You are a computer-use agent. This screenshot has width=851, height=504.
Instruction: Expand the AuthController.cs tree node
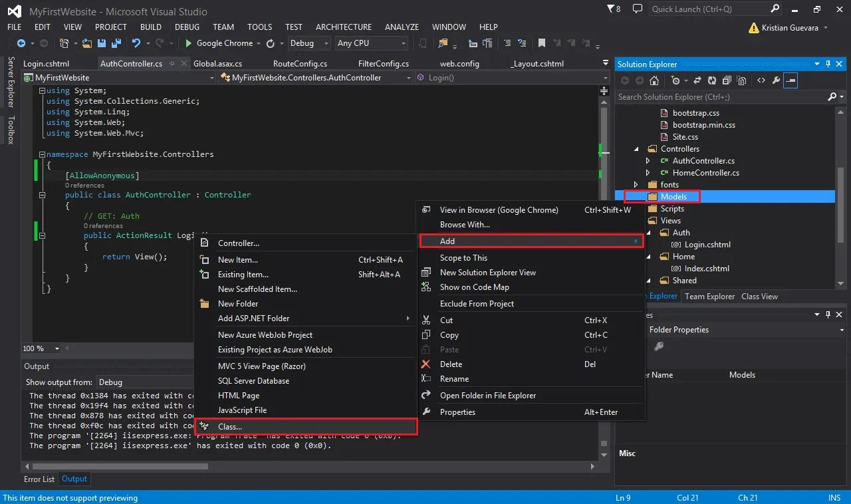coord(648,161)
